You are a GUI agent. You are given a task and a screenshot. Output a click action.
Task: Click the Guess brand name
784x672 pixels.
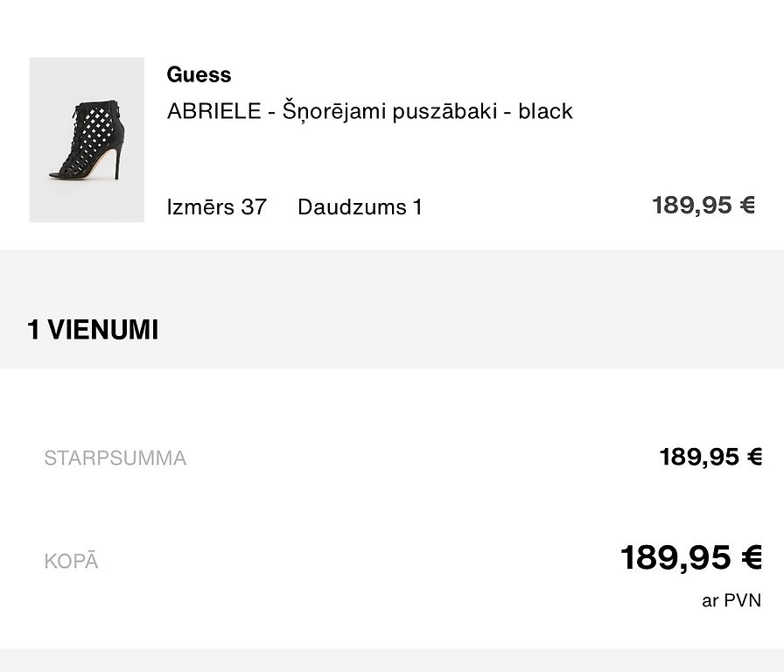click(x=199, y=75)
